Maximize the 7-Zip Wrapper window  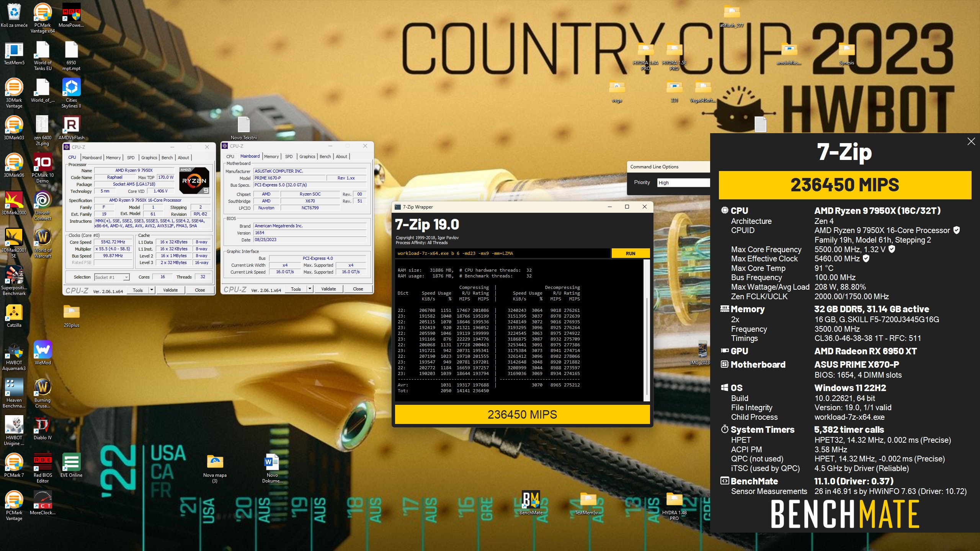tap(627, 207)
